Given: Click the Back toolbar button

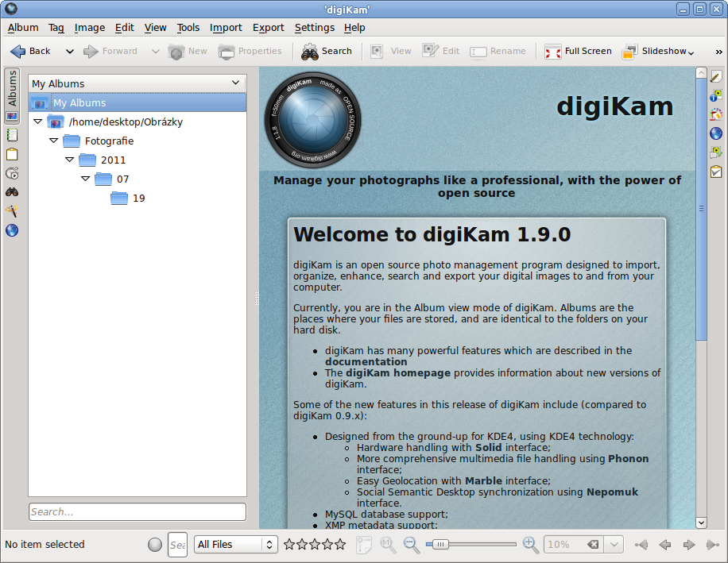Looking at the screenshot, I should (30, 51).
